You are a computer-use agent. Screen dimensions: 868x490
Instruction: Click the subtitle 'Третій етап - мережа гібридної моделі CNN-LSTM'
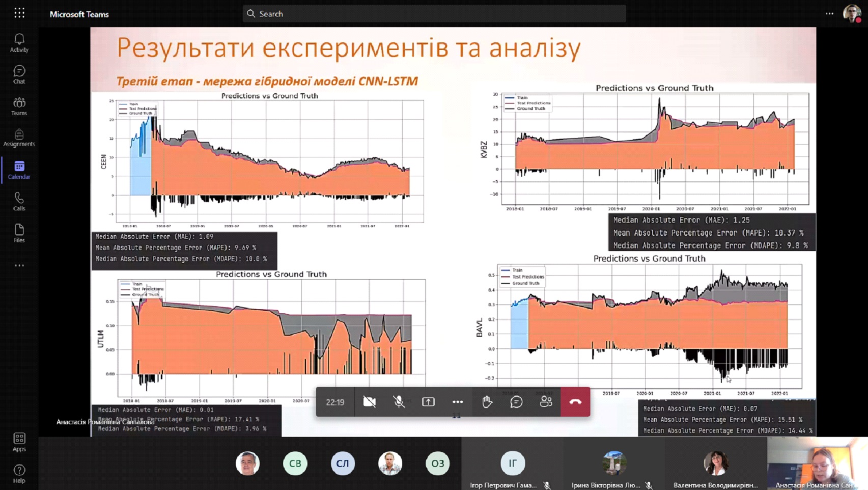267,81
